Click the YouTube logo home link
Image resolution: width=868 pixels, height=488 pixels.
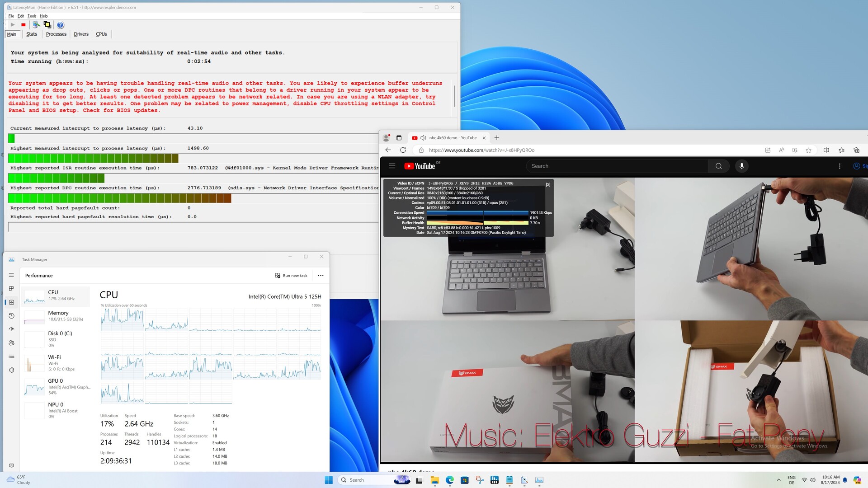420,166
